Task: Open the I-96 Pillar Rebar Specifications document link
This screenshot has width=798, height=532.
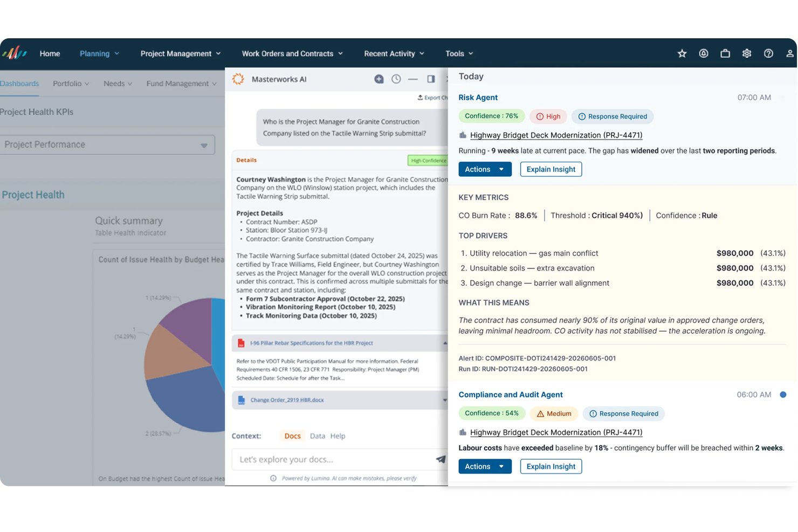Action: 312,343
